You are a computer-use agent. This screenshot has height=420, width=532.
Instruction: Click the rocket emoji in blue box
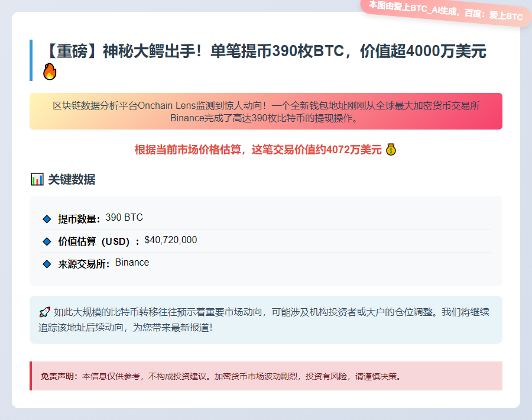44,312
